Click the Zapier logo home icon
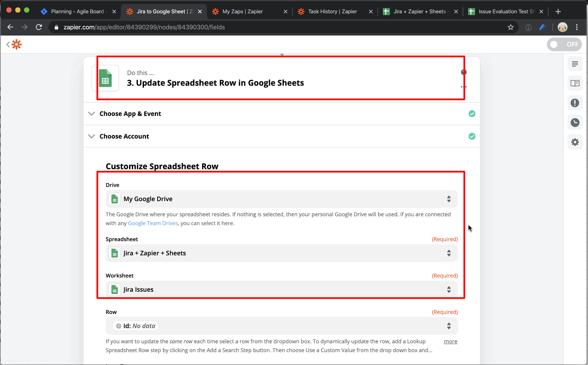Image resolution: width=588 pixels, height=365 pixels. 17,44
